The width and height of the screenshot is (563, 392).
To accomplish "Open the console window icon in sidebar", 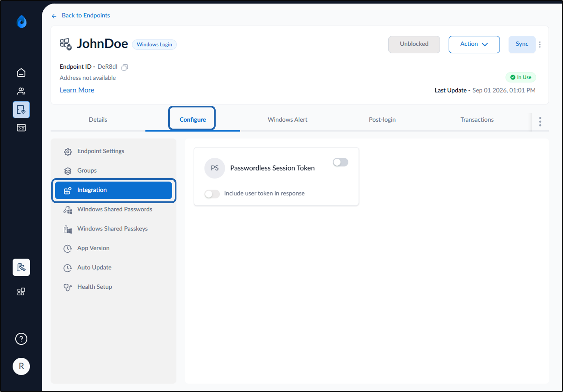I will [x=21, y=128].
